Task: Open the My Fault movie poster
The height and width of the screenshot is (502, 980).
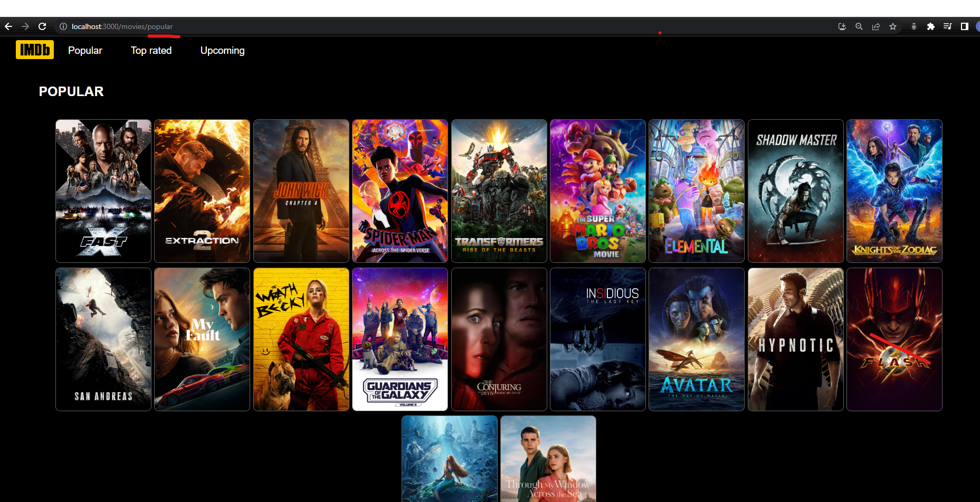Action: coord(202,339)
